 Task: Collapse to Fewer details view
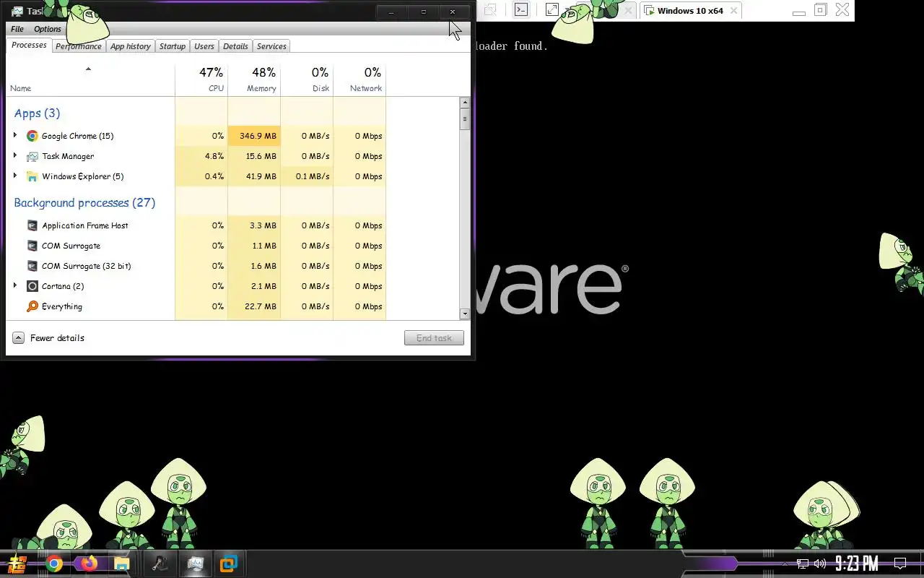point(49,338)
